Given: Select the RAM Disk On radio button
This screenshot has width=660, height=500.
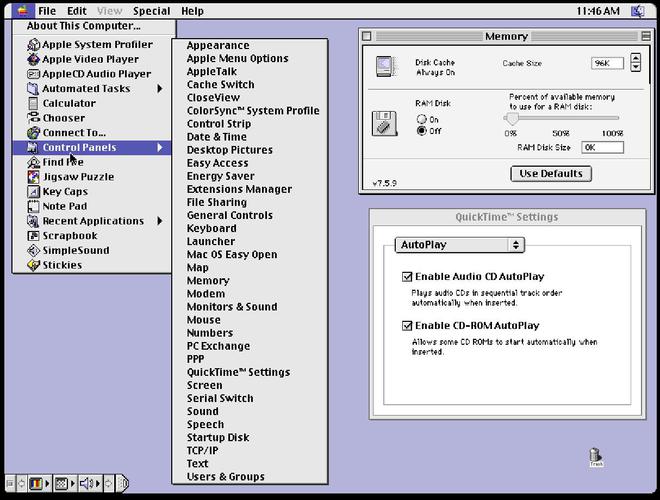Looking at the screenshot, I should [421, 119].
